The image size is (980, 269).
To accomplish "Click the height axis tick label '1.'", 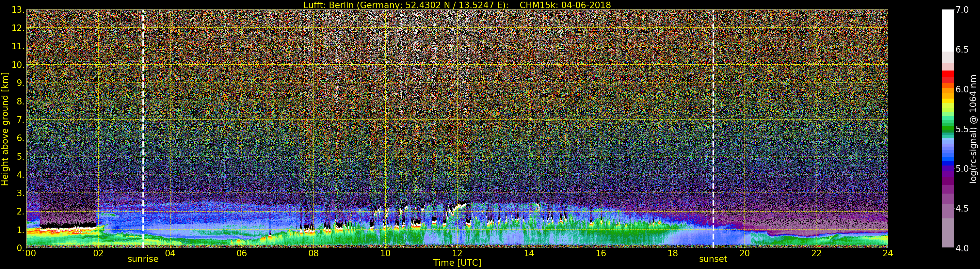I will click(20, 229).
